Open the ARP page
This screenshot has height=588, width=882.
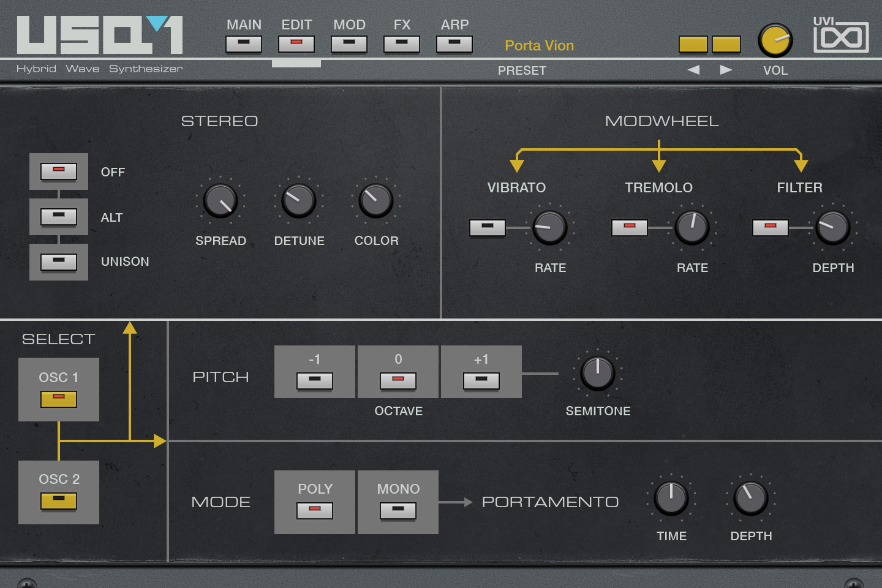(x=454, y=43)
